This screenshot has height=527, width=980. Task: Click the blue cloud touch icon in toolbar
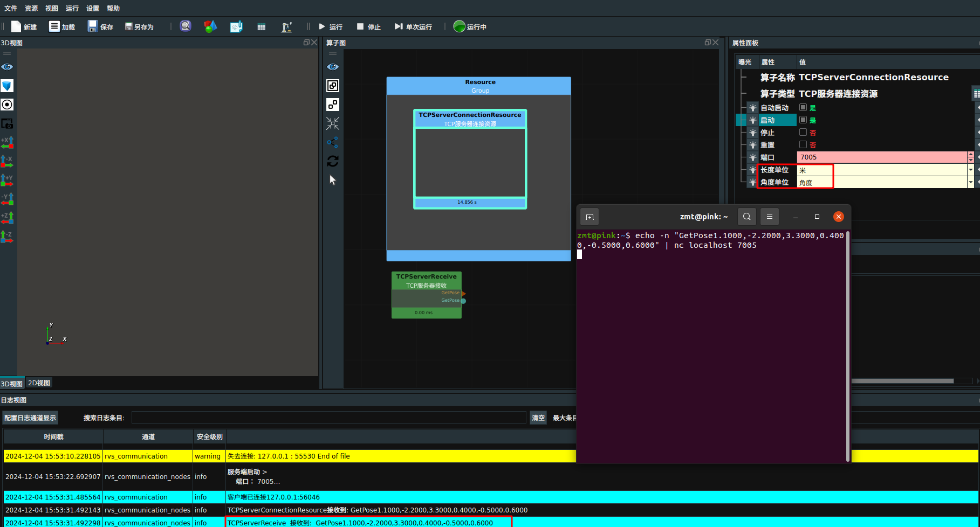pyautogui.click(x=236, y=26)
